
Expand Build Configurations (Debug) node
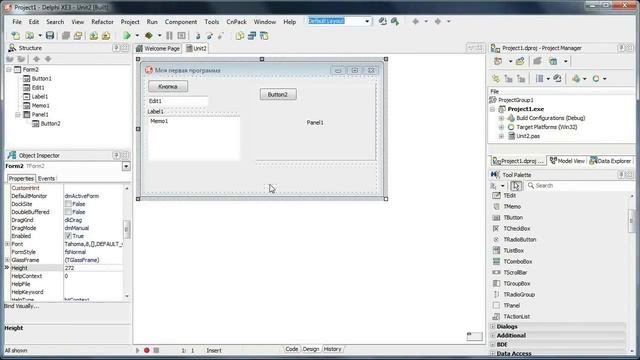(501, 118)
